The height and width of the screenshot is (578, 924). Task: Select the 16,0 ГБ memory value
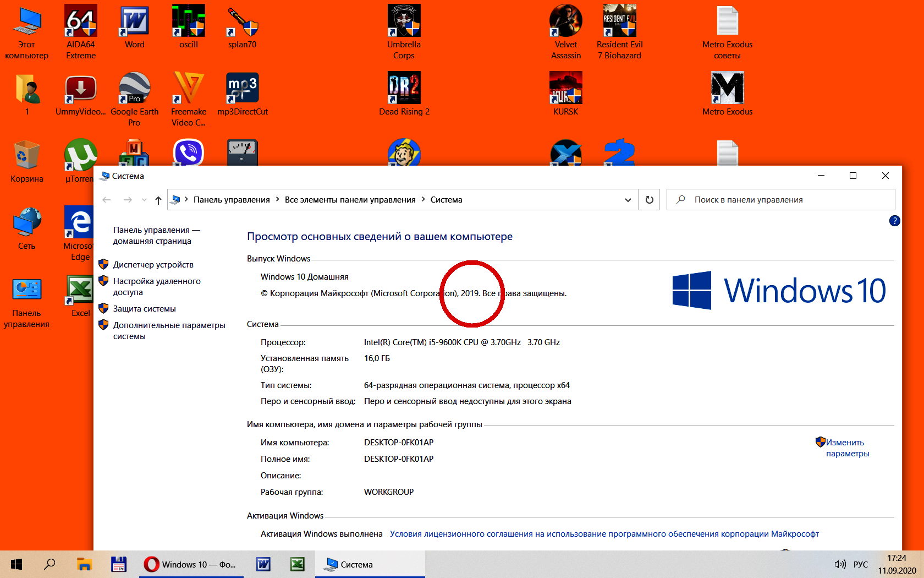pos(377,358)
